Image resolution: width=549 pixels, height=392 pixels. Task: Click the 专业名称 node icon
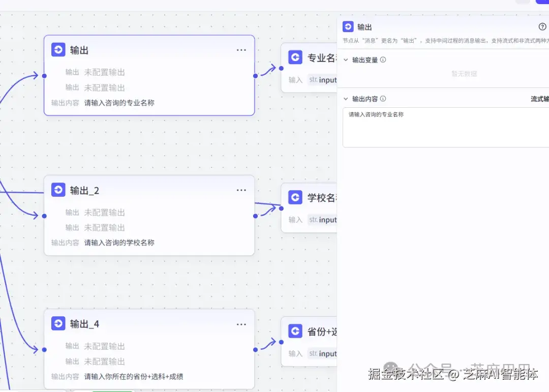(x=296, y=57)
